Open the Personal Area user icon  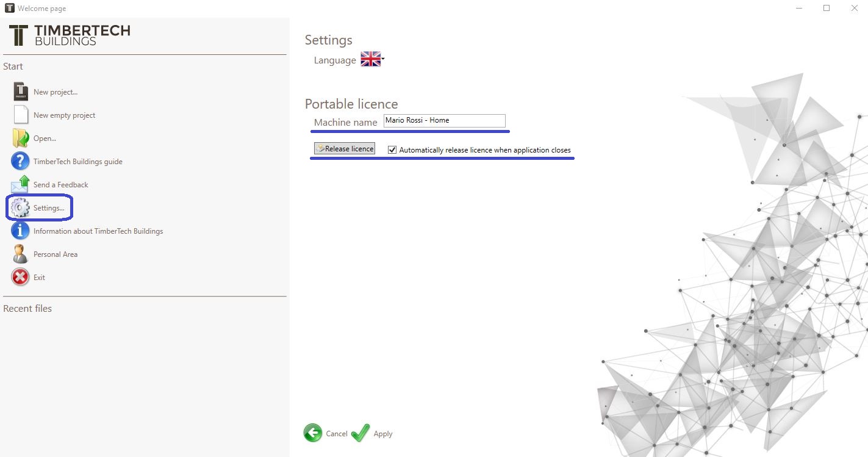click(20, 254)
